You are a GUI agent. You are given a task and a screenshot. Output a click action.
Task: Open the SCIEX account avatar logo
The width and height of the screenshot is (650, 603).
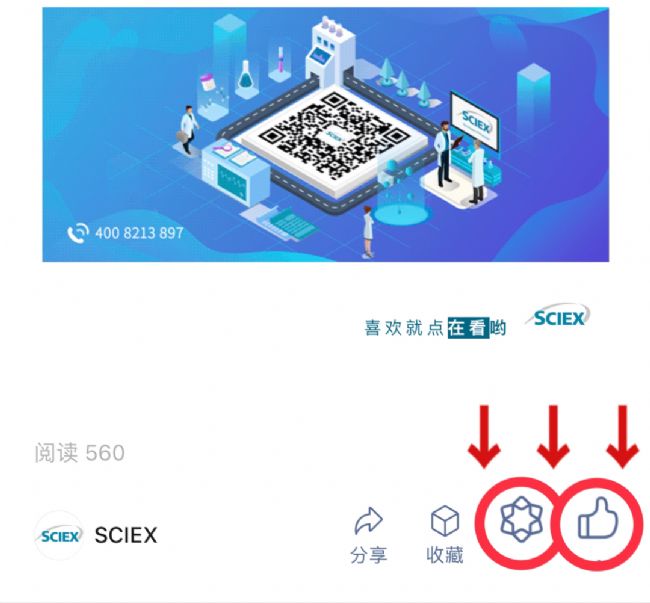point(59,535)
